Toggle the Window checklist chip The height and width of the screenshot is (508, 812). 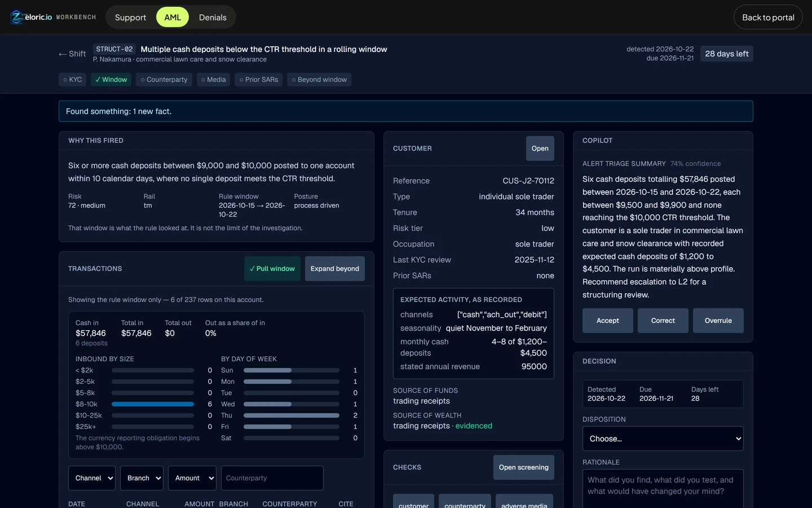pyautogui.click(x=111, y=80)
